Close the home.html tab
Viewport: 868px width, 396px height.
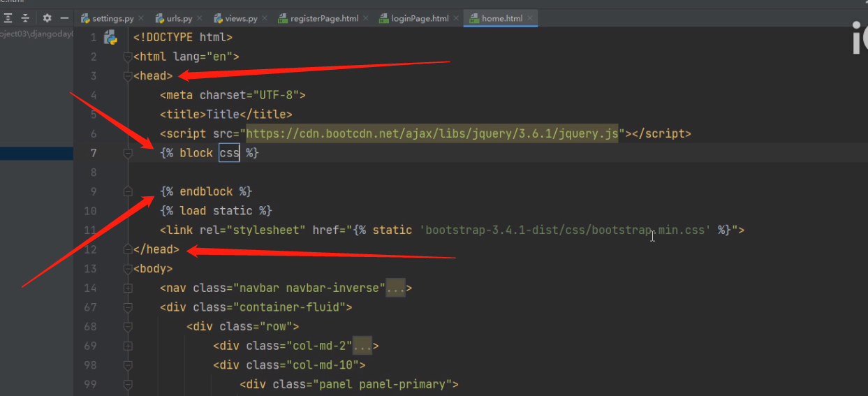click(529, 19)
